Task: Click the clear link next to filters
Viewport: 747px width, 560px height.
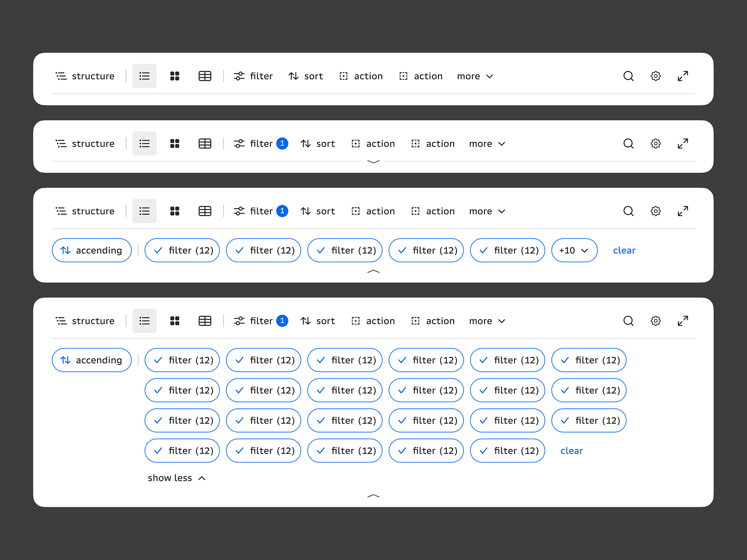Action: tap(624, 250)
